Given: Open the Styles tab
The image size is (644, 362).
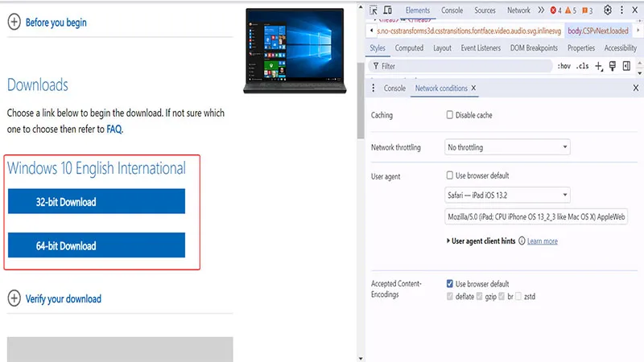Looking at the screenshot, I should click(378, 48).
